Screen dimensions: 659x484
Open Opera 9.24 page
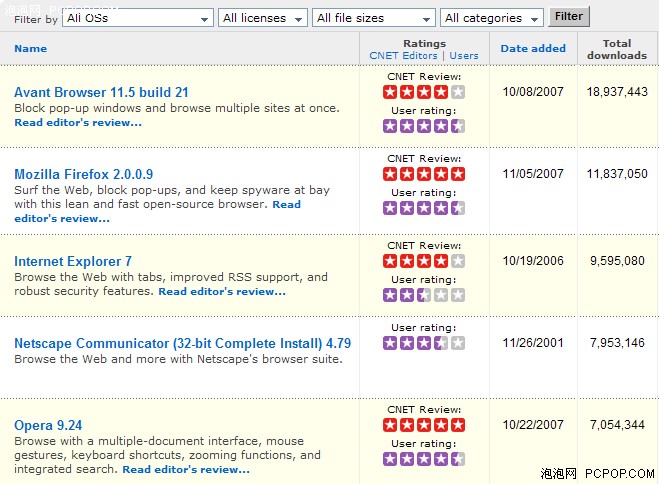48,425
